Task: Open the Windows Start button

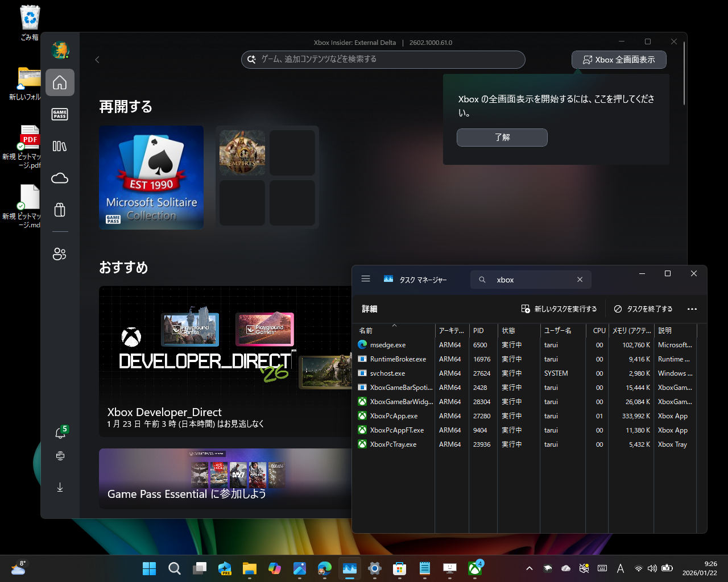Action: point(150,568)
